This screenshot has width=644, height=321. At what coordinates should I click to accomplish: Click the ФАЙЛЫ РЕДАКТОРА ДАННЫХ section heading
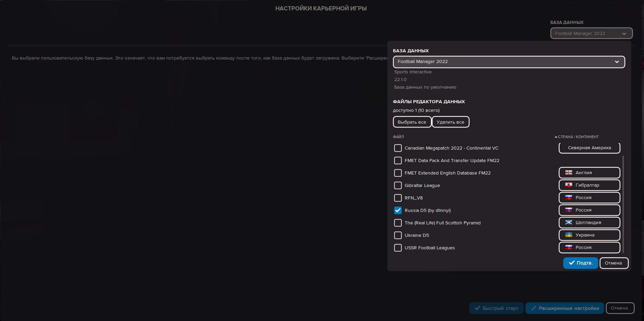click(x=429, y=102)
